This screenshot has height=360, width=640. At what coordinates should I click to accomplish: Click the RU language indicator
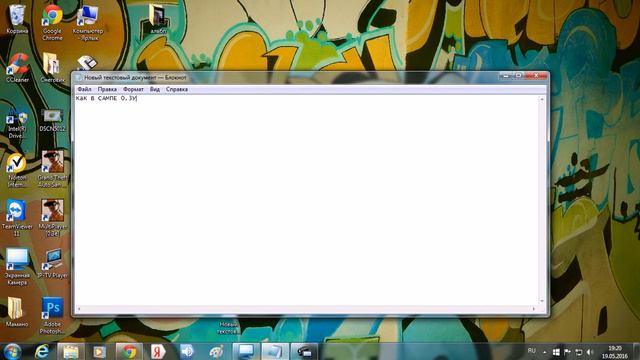[531, 351]
